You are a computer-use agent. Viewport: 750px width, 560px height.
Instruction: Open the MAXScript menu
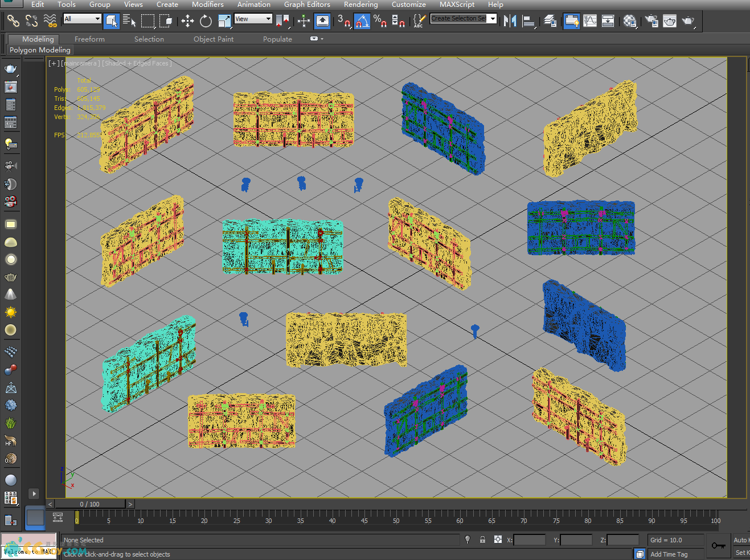pyautogui.click(x=457, y=5)
